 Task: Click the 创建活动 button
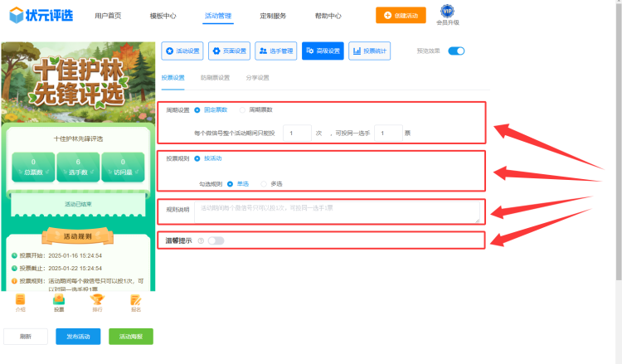click(401, 15)
